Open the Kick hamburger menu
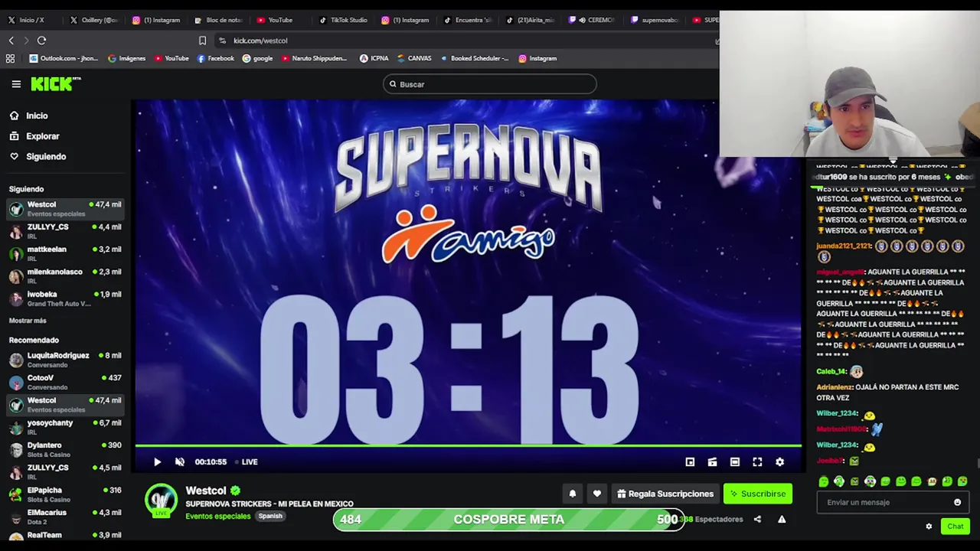 point(16,84)
